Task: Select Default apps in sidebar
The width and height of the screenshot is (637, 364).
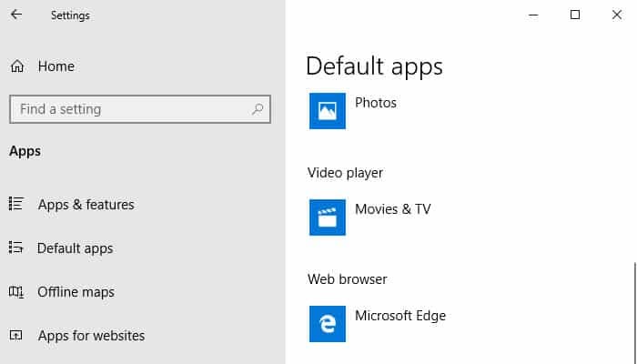Action: click(75, 248)
